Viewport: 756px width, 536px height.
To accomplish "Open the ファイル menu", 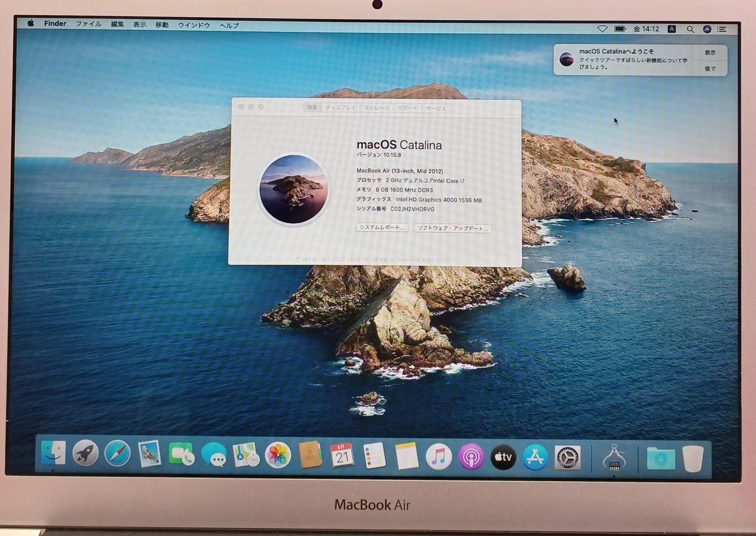I will [x=89, y=24].
